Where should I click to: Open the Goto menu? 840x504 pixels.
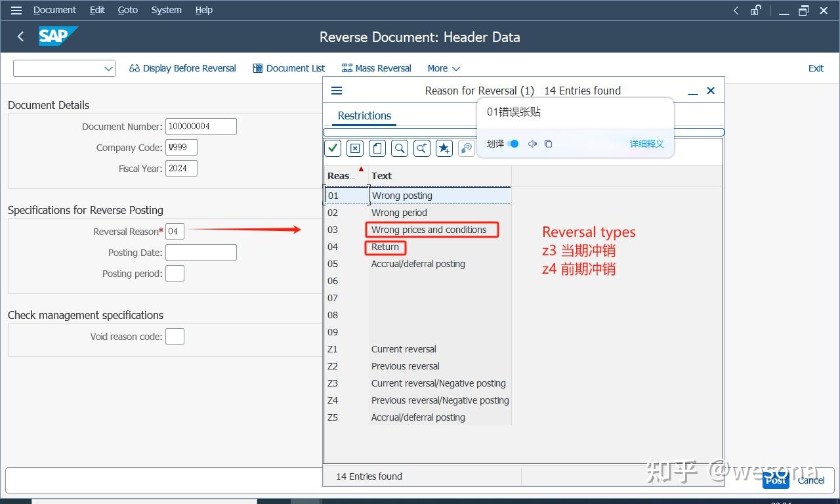[x=128, y=10]
